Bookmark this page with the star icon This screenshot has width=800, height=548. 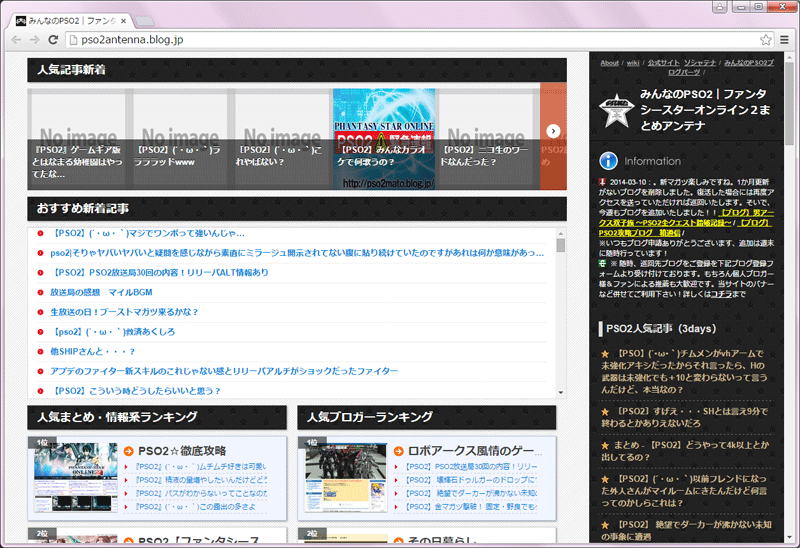click(x=765, y=40)
